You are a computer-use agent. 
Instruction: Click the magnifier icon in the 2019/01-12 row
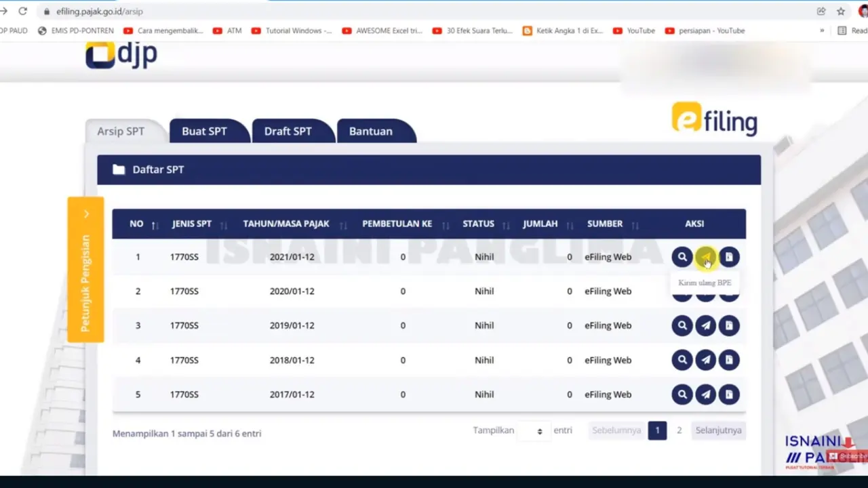point(682,325)
